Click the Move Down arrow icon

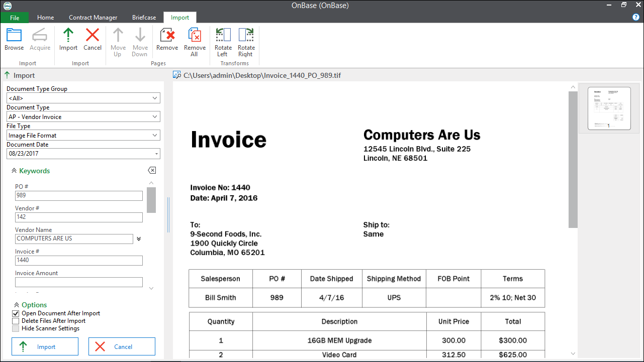(140, 35)
